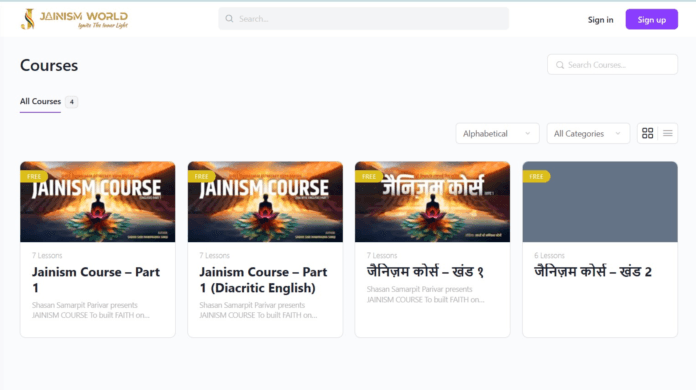
Task: Click the Jainism World logo
Action: pyautogui.click(x=75, y=19)
